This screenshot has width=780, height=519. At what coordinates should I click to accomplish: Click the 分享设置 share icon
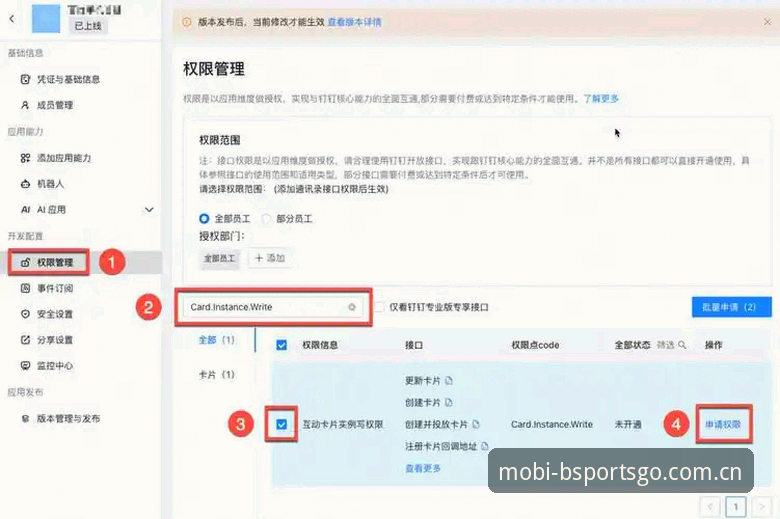coord(25,340)
